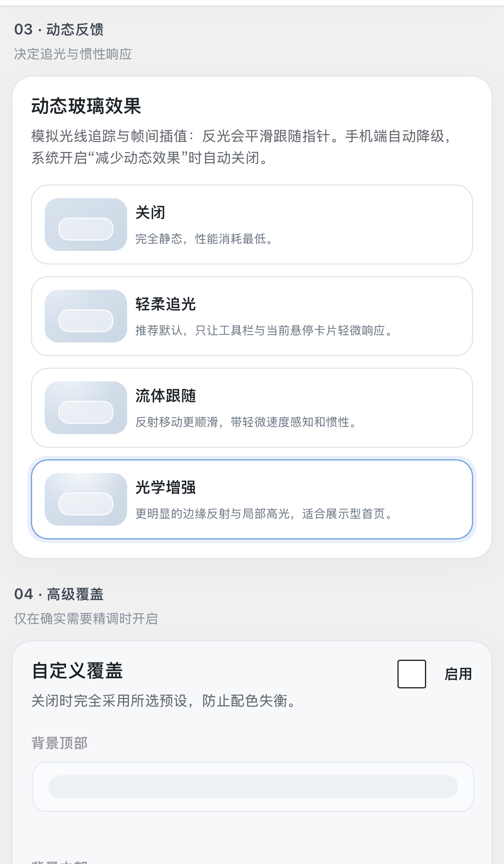Pick the 流体跟随 option title
The width and height of the screenshot is (504, 864).
pos(166,396)
